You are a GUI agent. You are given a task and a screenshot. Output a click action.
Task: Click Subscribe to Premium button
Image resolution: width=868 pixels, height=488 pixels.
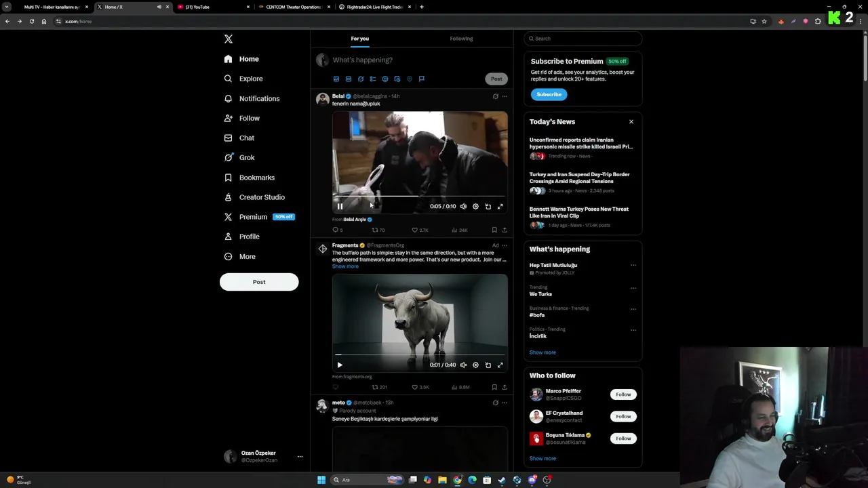(x=549, y=94)
